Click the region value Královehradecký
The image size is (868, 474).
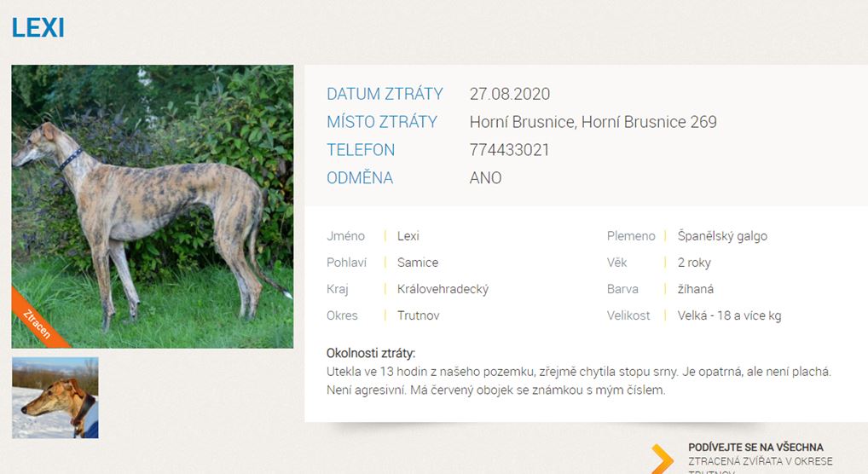[x=443, y=289]
